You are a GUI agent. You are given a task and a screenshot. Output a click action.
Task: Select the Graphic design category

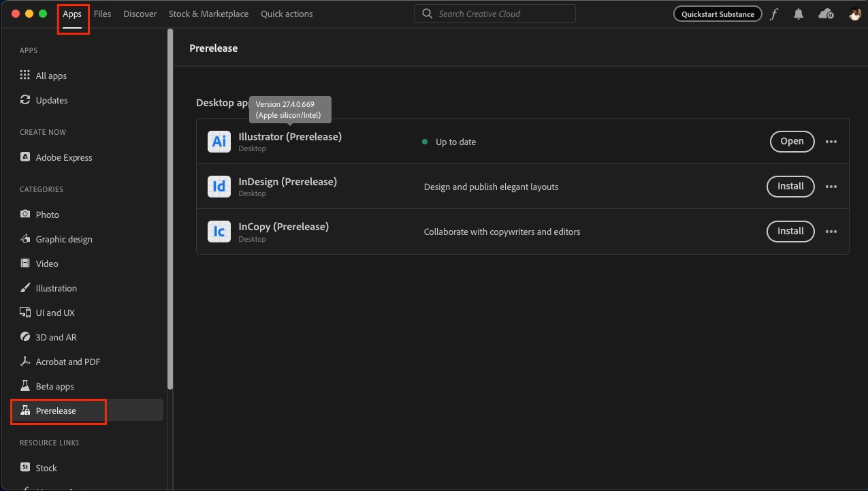click(x=64, y=240)
